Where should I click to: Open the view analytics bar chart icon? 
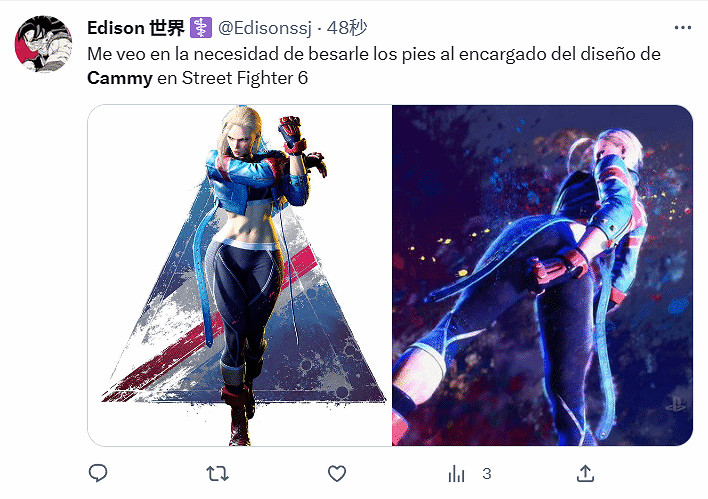tap(456, 474)
